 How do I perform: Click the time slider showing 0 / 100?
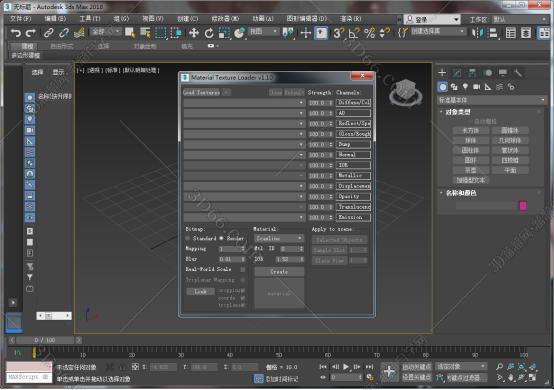pyautogui.click(x=45, y=340)
